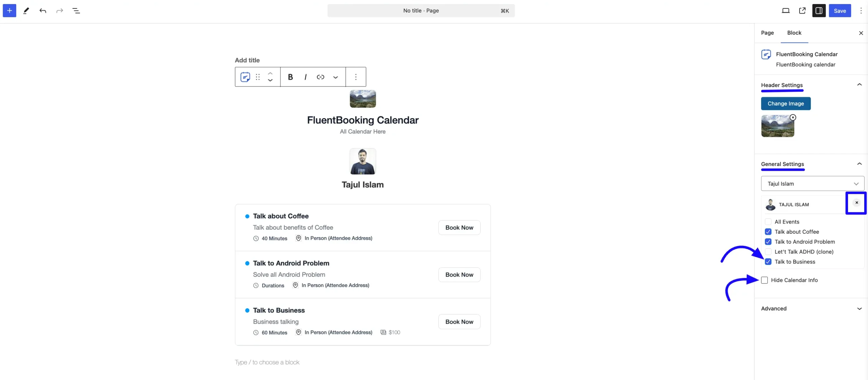Click FluentBooking Calendar icon in sidebar
The image size is (868, 380).
pos(766,54)
